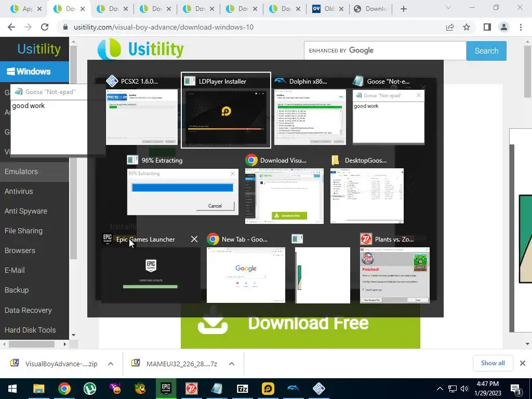The width and height of the screenshot is (532, 399).
Task: Open PCSX2 taskbar icon
Action: 318,389
